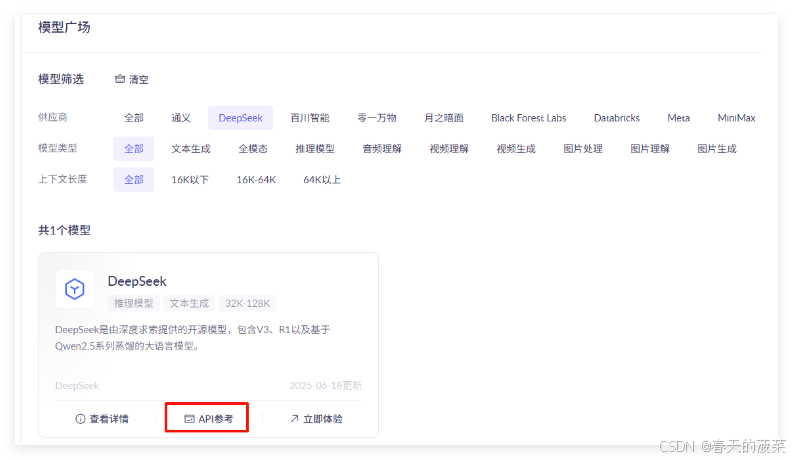Viewport: 793px width, 460px height.
Task: Filter provider by Databricks
Action: click(x=616, y=118)
